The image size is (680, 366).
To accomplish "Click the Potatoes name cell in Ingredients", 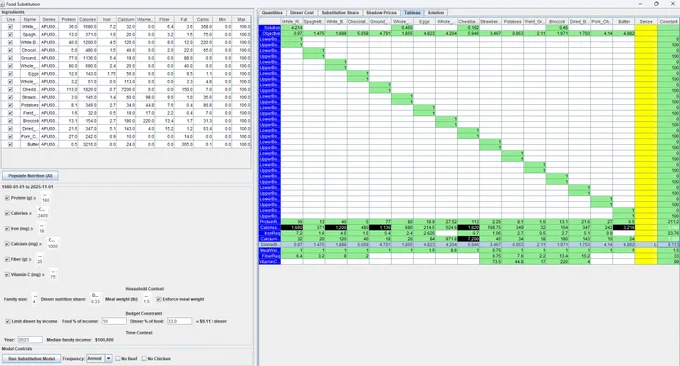I will point(30,105).
